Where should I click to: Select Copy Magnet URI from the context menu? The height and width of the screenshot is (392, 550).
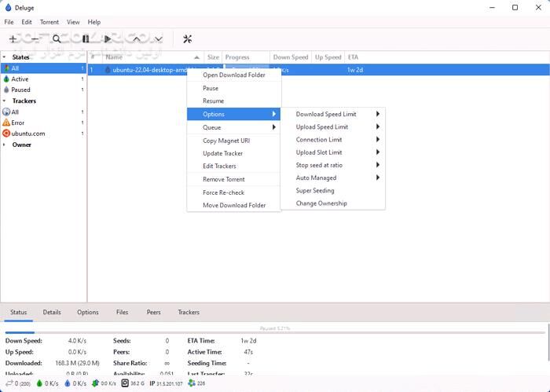[x=226, y=141]
